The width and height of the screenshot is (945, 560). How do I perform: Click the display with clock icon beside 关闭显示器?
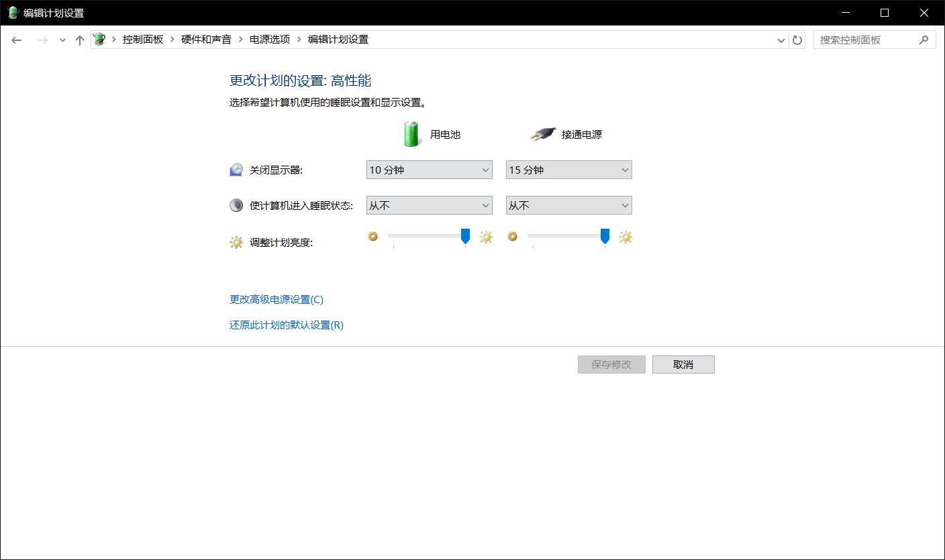tap(236, 170)
